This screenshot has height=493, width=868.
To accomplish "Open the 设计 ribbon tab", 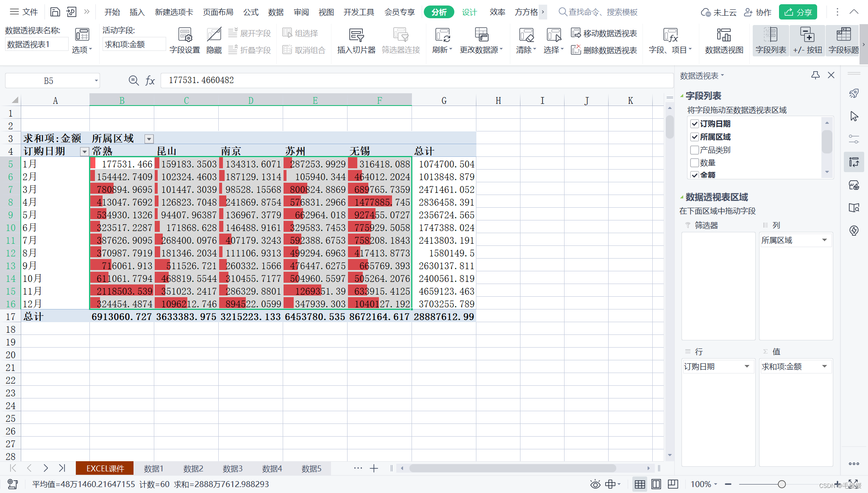I will pyautogui.click(x=469, y=12).
